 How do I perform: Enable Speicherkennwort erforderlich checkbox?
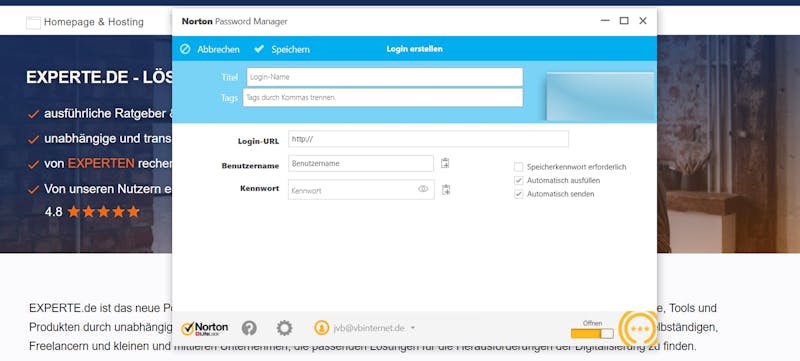click(518, 167)
